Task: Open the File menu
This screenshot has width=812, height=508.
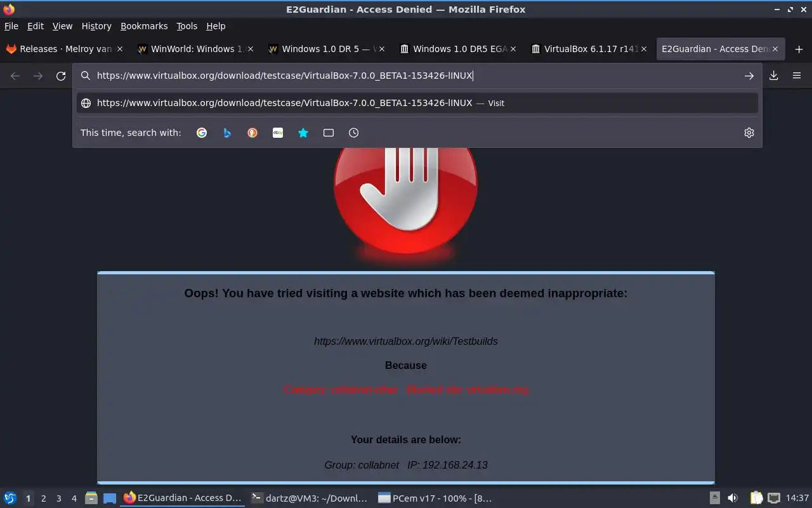Action: (11, 26)
